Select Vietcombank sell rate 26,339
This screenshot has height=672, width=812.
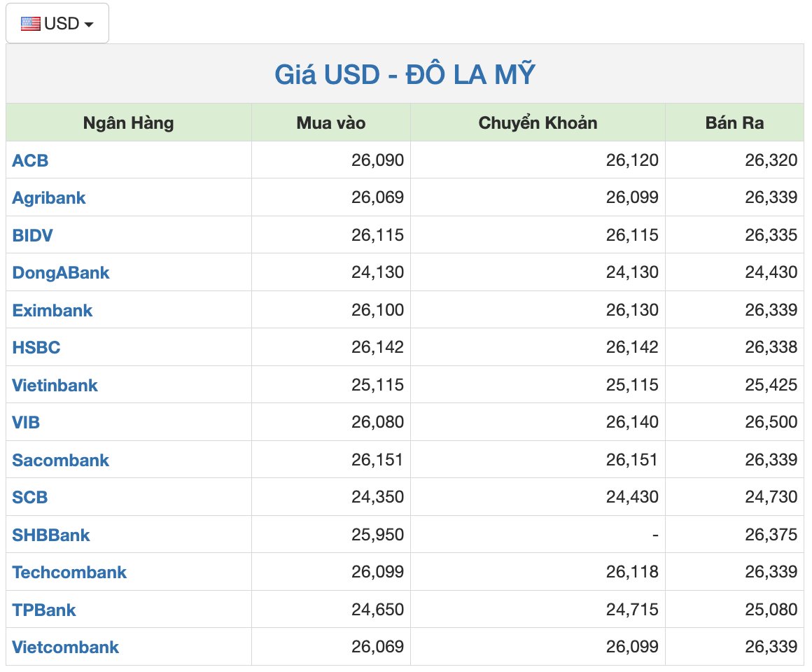coord(771,647)
